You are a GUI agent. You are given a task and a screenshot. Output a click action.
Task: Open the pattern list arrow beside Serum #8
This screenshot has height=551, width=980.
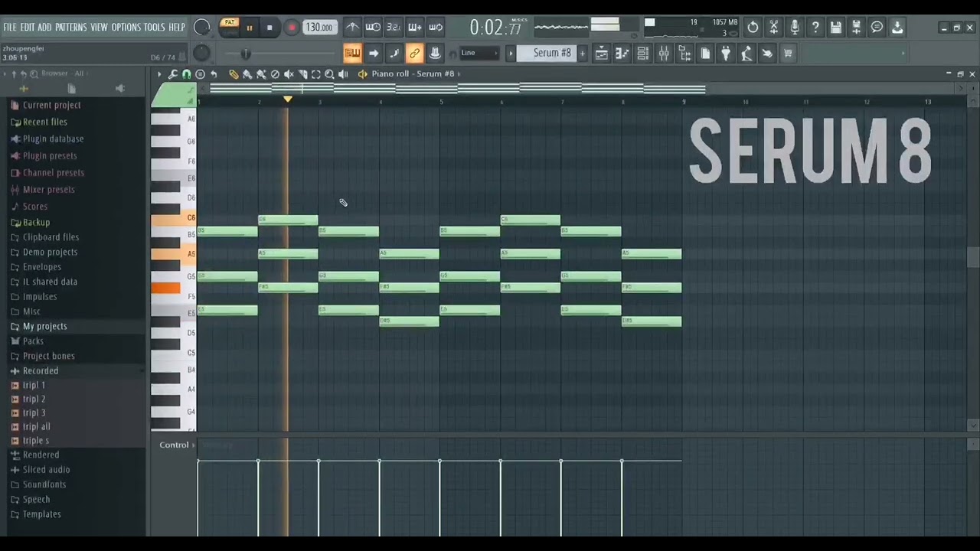pyautogui.click(x=511, y=53)
